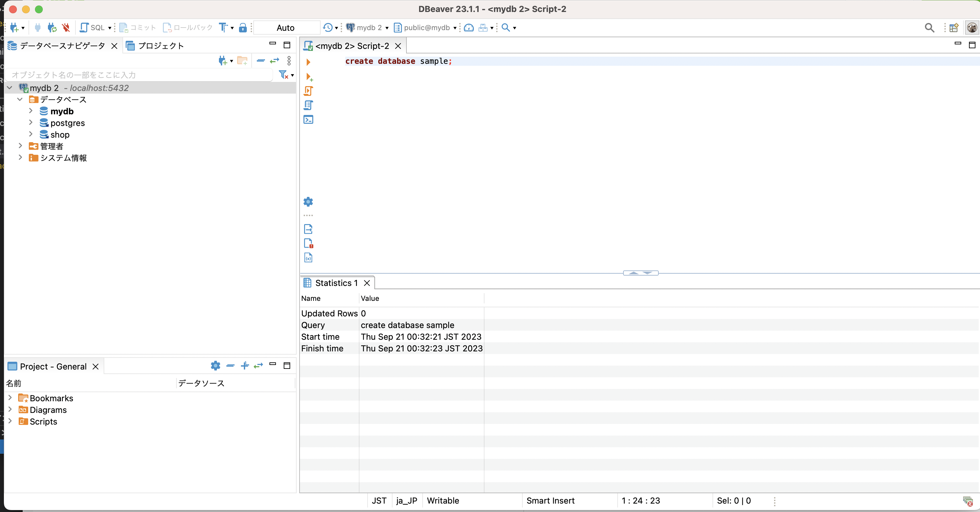Click the Execute script icon
980x512 pixels.
(308, 91)
